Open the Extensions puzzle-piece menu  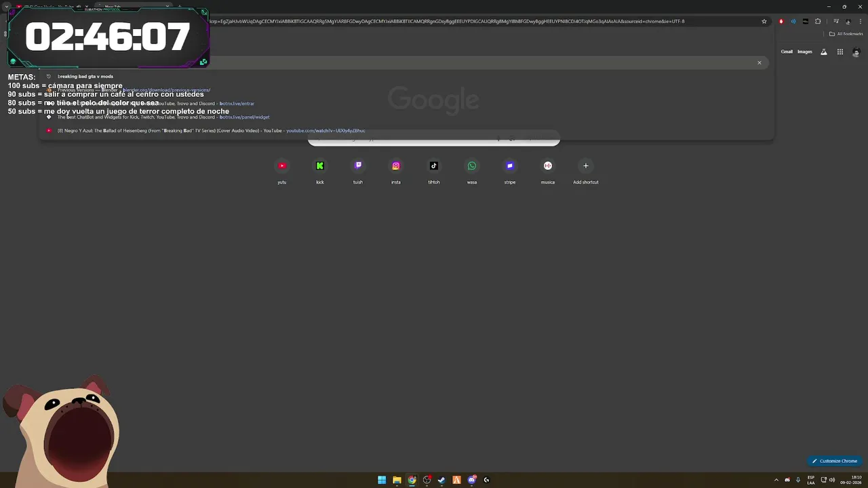point(818,21)
